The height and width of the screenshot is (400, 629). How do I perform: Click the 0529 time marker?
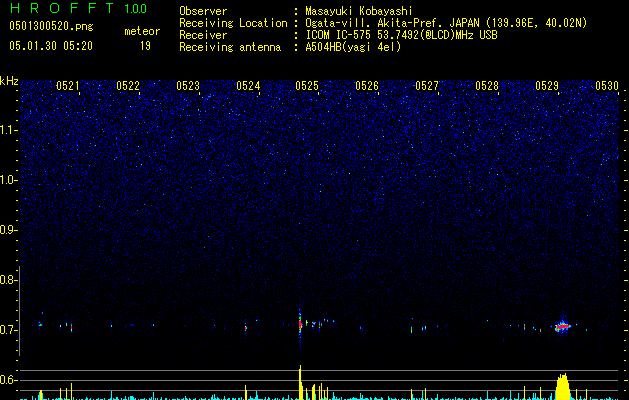click(x=547, y=86)
